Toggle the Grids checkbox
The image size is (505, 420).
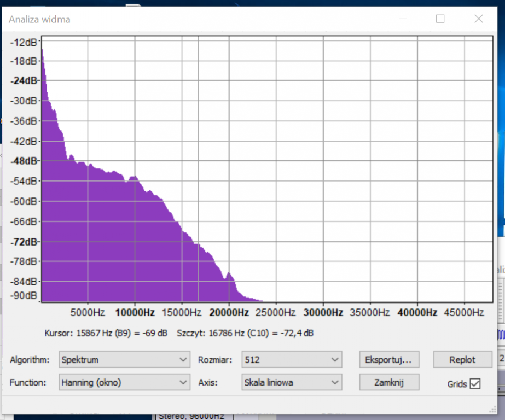pyautogui.click(x=475, y=383)
